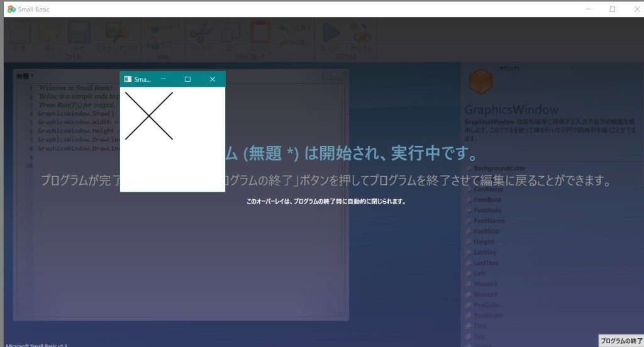Maximize the small graphics output window
644x347 pixels.
187,79
